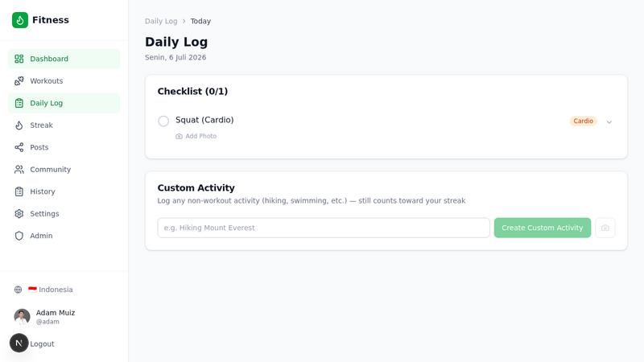Click the Create Custom Activity button
This screenshot has width=644, height=362.
[x=542, y=228]
